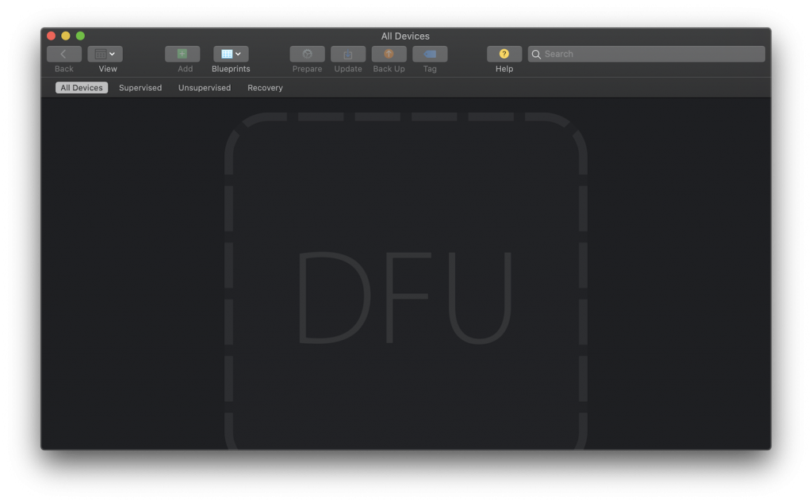This screenshot has height=504, width=812.
Task: Click the Blueprints grid icon
Action: coord(226,53)
